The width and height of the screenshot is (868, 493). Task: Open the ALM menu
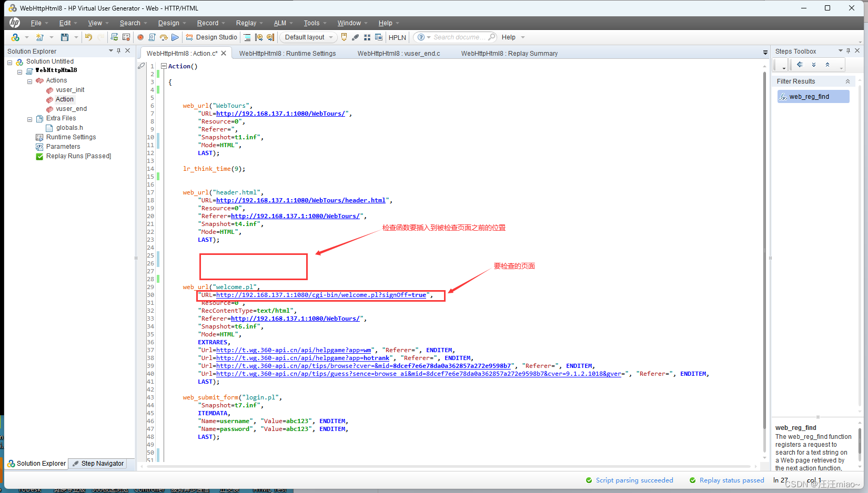coord(280,23)
